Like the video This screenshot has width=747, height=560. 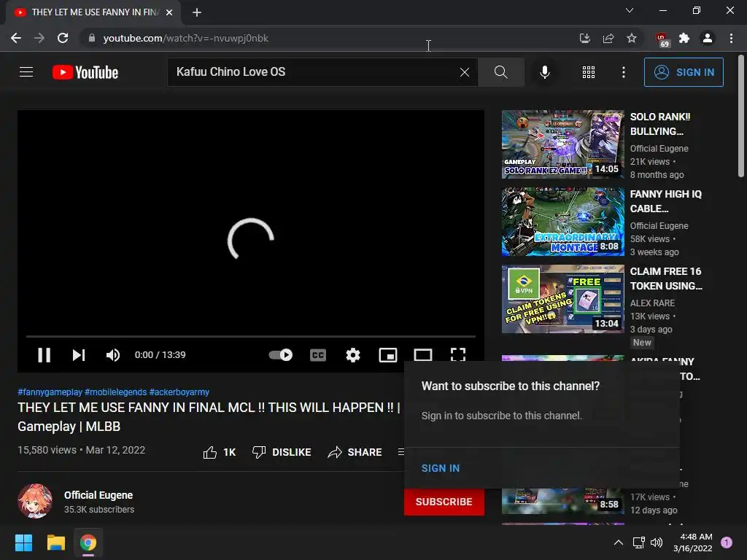tap(219, 452)
